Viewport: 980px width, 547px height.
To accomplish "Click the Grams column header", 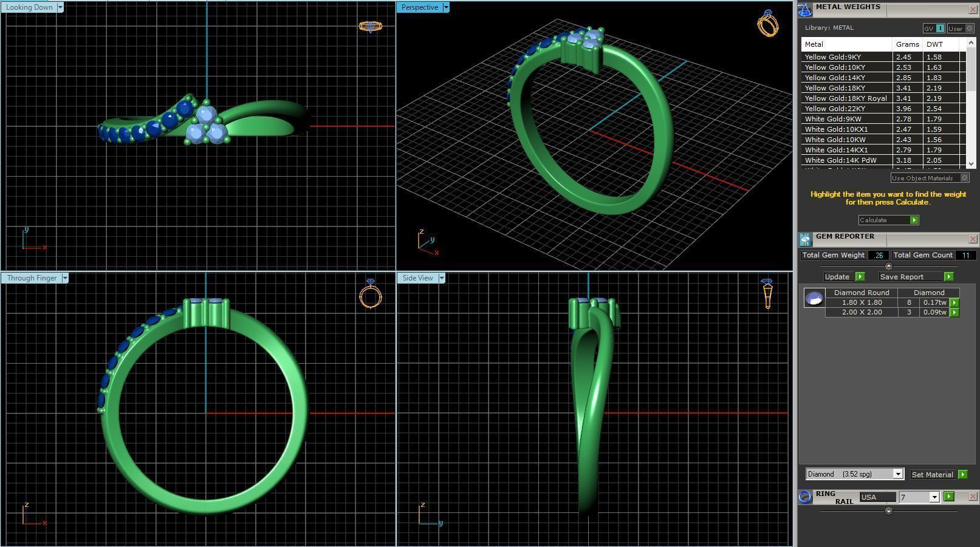I will pyautogui.click(x=908, y=44).
